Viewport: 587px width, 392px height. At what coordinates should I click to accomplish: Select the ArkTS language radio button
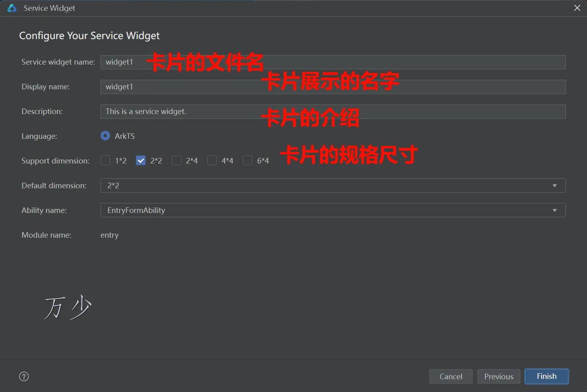tap(105, 136)
